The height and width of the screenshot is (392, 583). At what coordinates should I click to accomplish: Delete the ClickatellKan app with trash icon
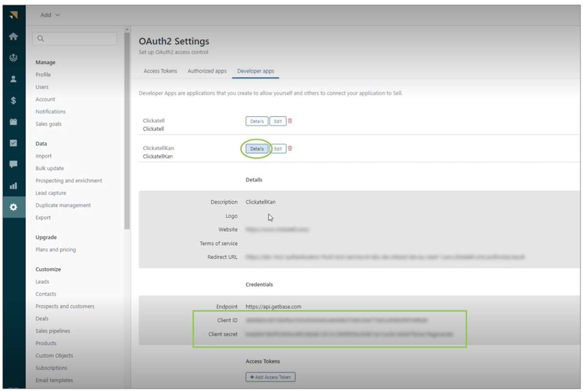(x=290, y=148)
